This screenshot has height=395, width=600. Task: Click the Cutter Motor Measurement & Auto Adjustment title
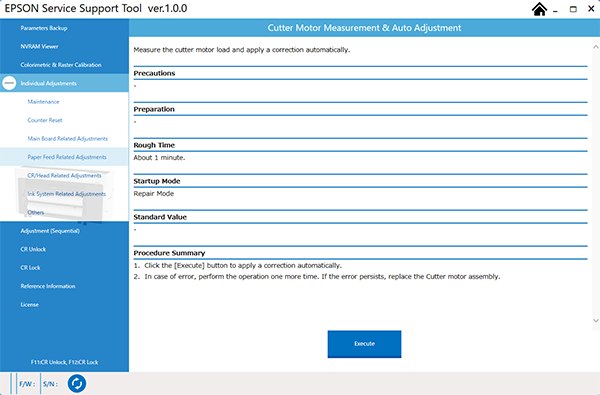pos(364,28)
